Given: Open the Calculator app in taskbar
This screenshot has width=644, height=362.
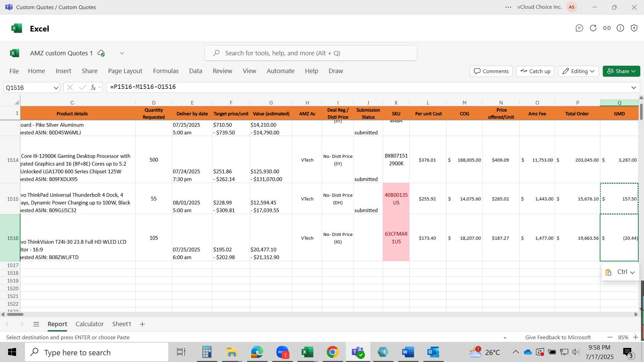Looking at the screenshot, I should pos(207,352).
